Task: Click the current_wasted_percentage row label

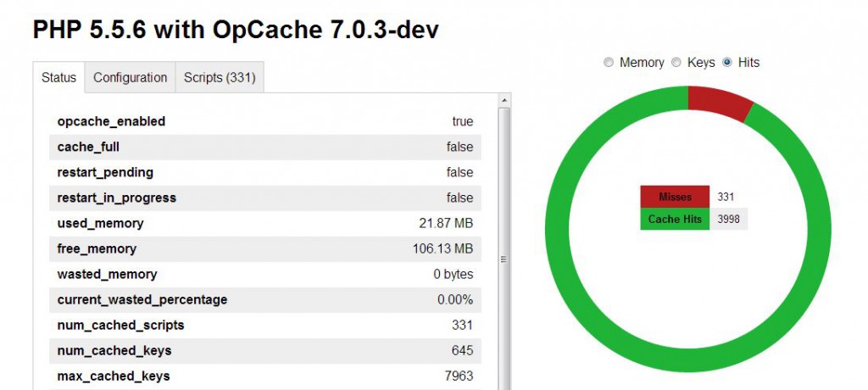Action: pyautogui.click(x=142, y=299)
